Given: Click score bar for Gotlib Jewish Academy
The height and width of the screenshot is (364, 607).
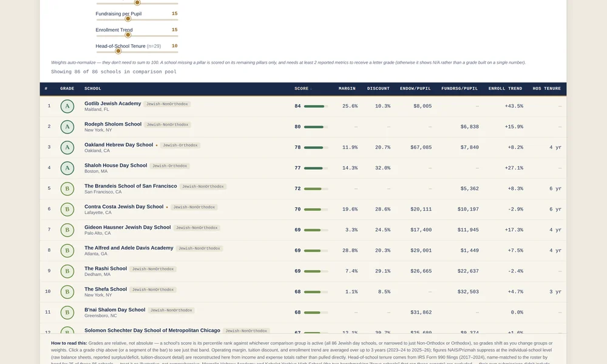Looking at the screenshot, I should 316,106.
